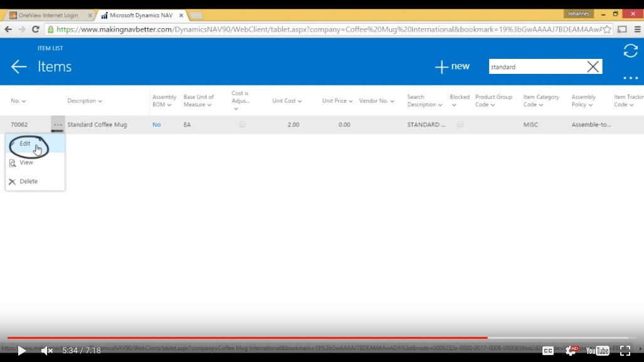The width and height of the screenshot is (644, 362).
Task: Enter fullscreen mode
Action: (625, 351)
